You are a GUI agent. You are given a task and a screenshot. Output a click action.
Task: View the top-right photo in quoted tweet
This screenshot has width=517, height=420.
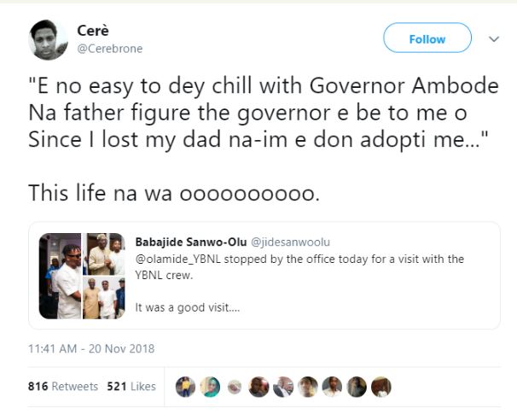[104, 254]
